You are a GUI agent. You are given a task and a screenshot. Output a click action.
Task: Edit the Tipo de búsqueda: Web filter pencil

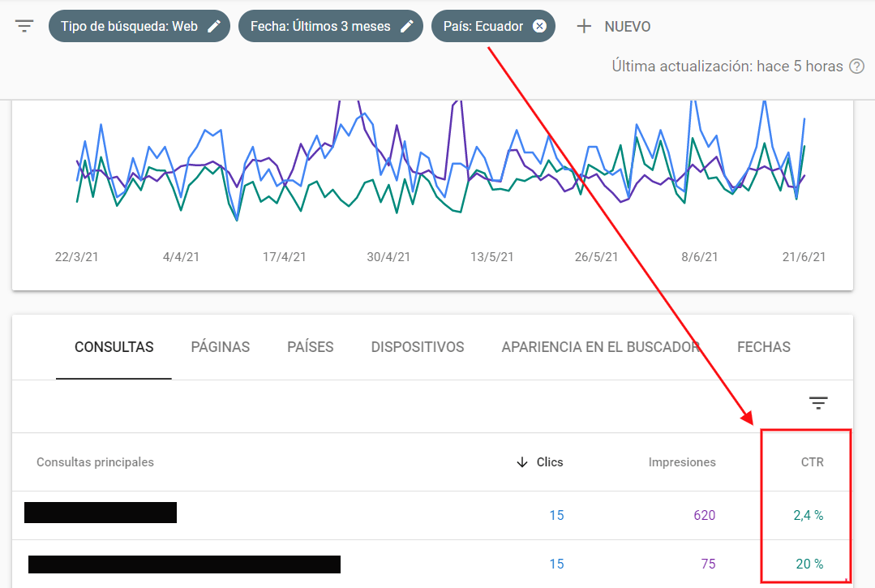[214, 26]
